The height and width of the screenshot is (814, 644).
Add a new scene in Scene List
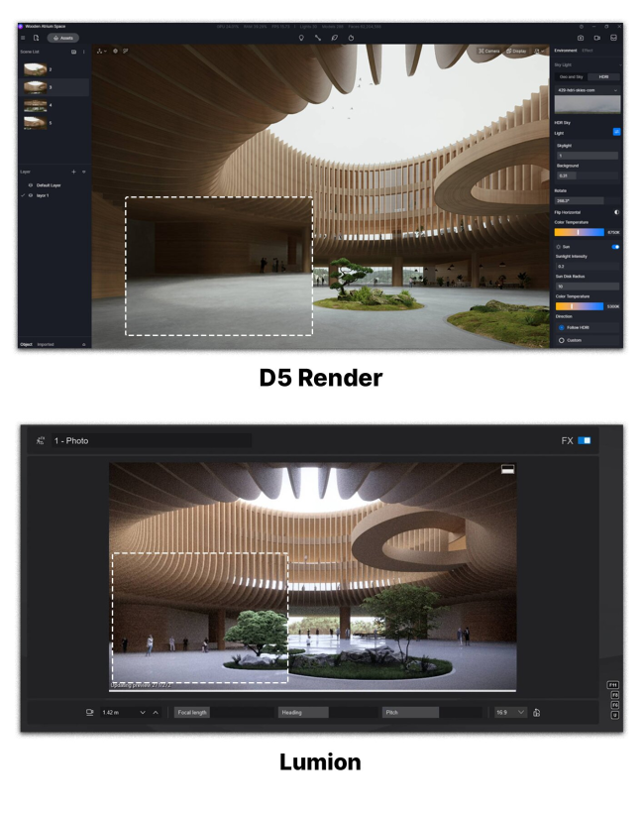tap(73, 52)
